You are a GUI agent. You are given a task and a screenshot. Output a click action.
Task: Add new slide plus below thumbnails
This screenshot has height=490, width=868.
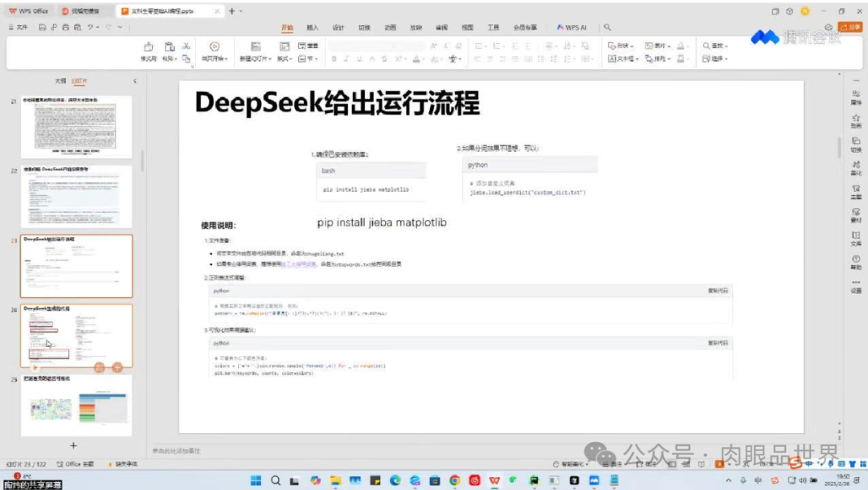74,445
